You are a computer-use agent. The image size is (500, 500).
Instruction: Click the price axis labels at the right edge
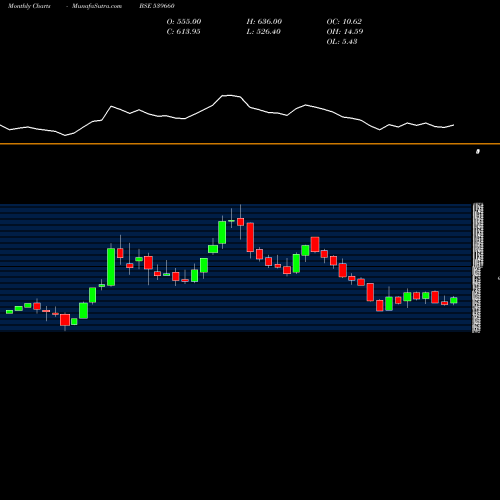pyautogui.click(x=477, y=268)
